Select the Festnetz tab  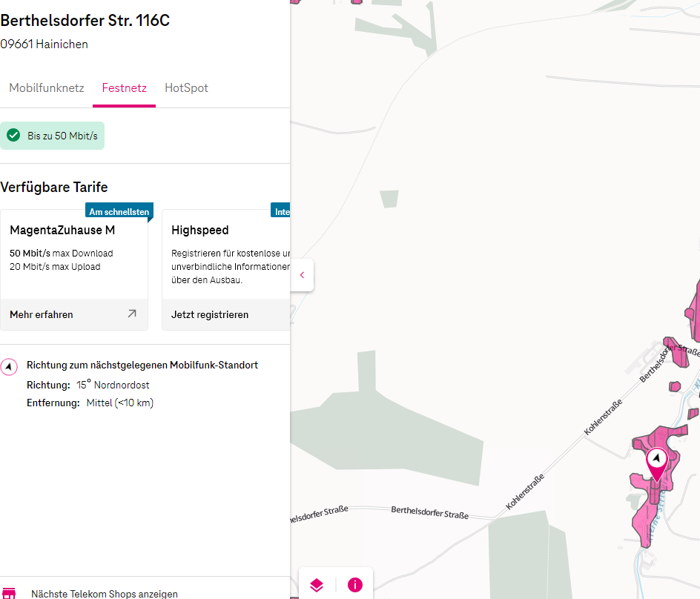[124, 88]
